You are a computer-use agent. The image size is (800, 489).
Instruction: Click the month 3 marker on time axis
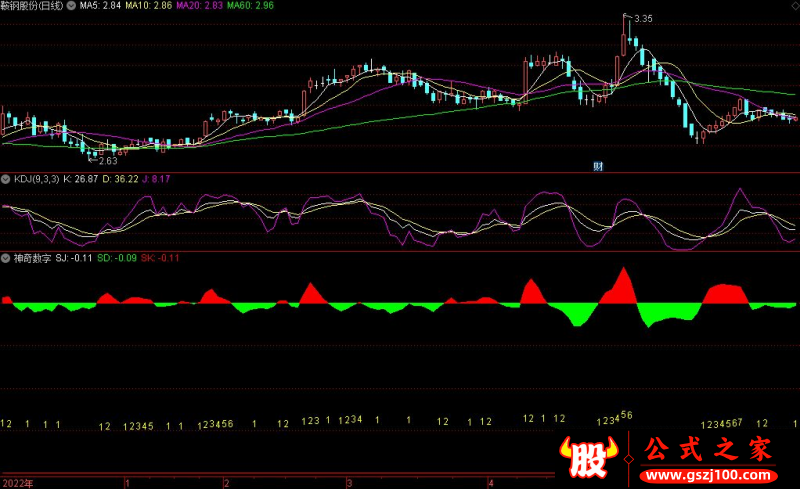[349, 482]
